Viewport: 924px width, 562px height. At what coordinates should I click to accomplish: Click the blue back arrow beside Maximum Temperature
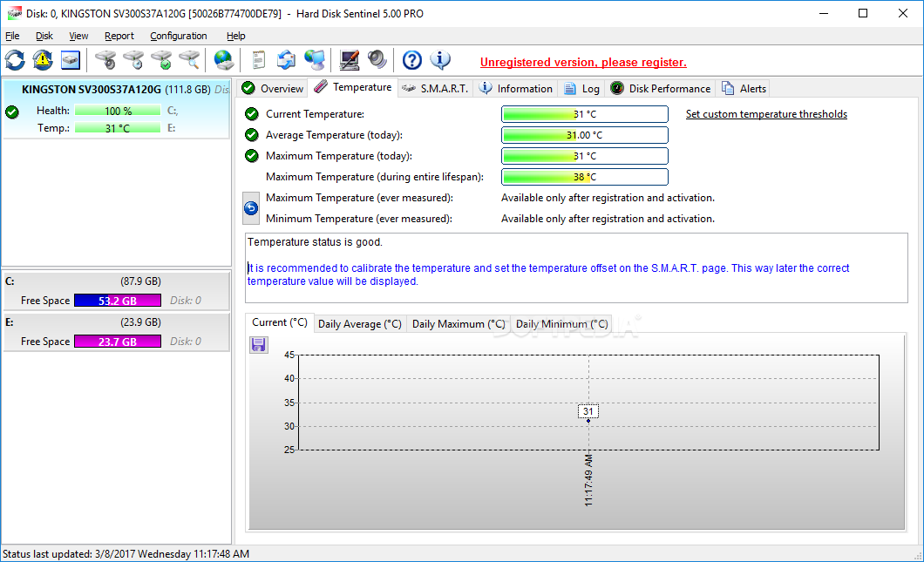251,208
